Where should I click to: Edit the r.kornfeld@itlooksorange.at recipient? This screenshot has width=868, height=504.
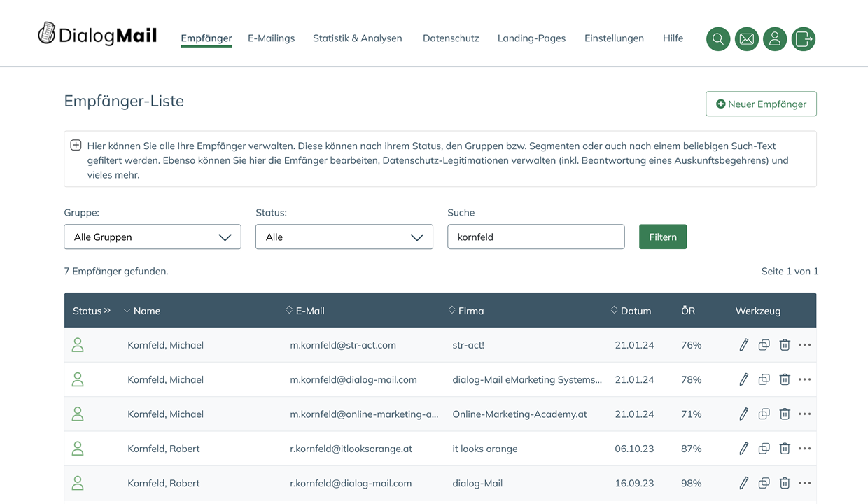(743, 449)
